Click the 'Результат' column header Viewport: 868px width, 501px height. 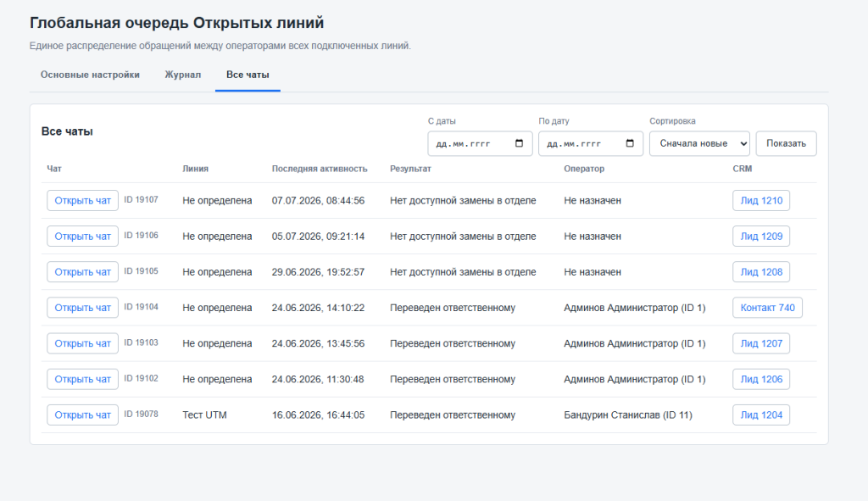coord(410,169)
